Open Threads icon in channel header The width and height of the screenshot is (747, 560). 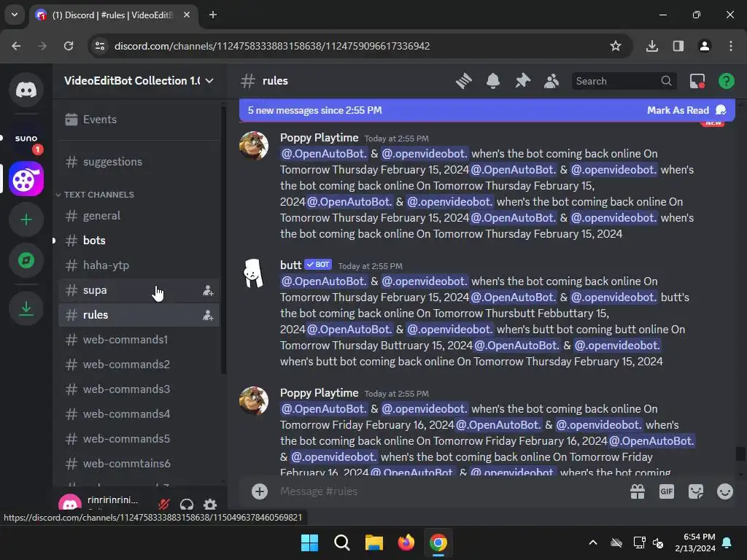[463, 81]
